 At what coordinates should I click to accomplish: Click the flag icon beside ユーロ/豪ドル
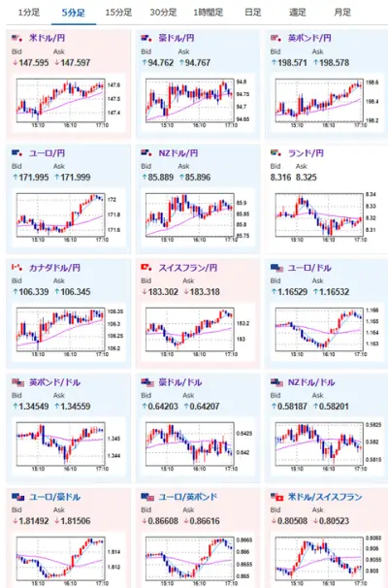(x=18, y=497)
